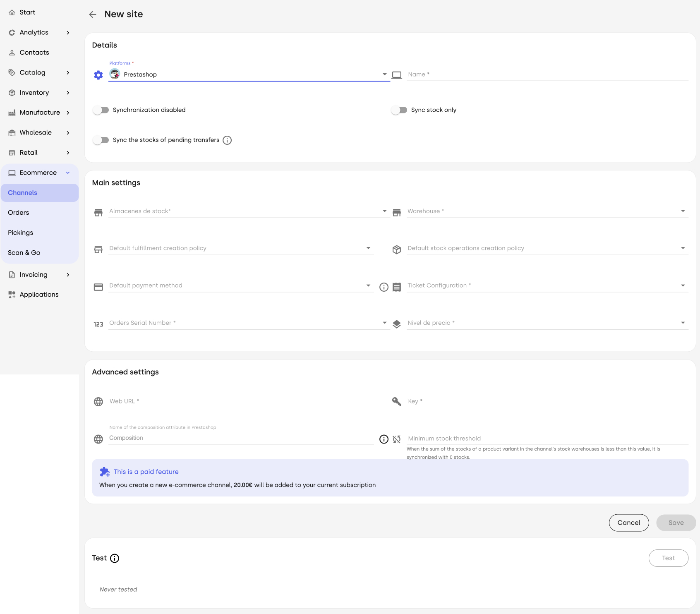Click the Applications icon in the sidebar

point(12,295)
